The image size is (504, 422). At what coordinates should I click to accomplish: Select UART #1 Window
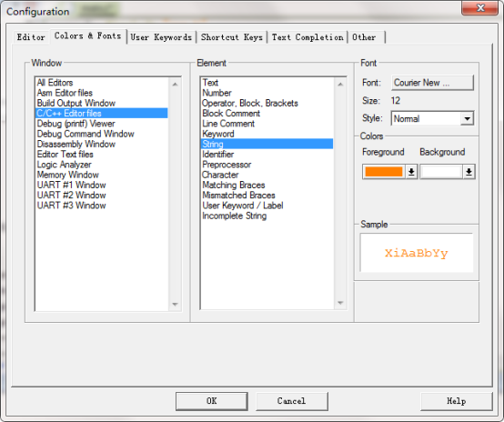tap(101, 186)
